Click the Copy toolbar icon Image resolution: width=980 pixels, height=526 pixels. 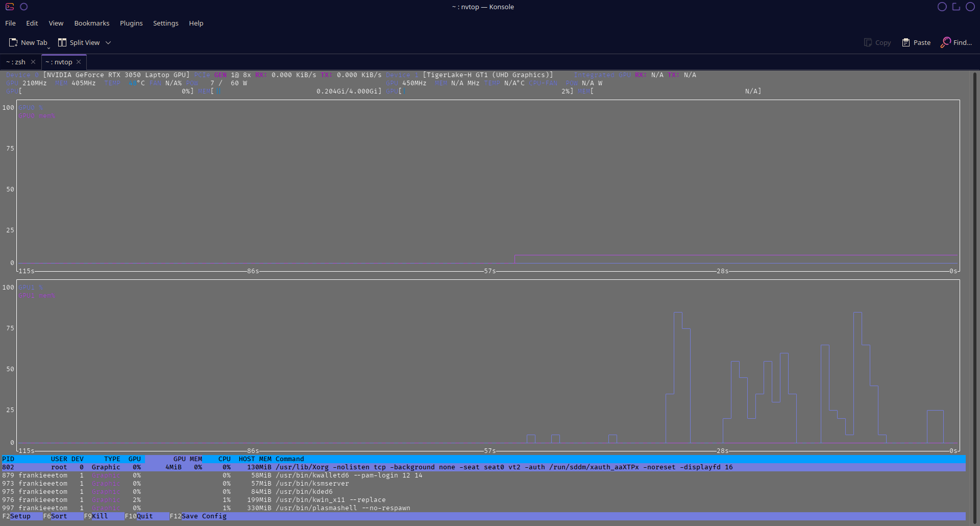[x=867, y=42]
